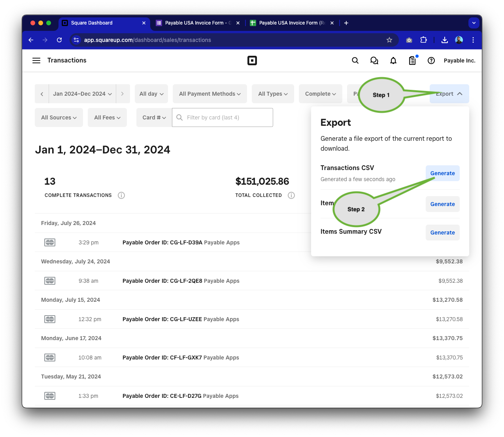Viewport: 504px width, 437px height.
Task: Open the orders clipboard icon with blue dot
Action: 412,60
